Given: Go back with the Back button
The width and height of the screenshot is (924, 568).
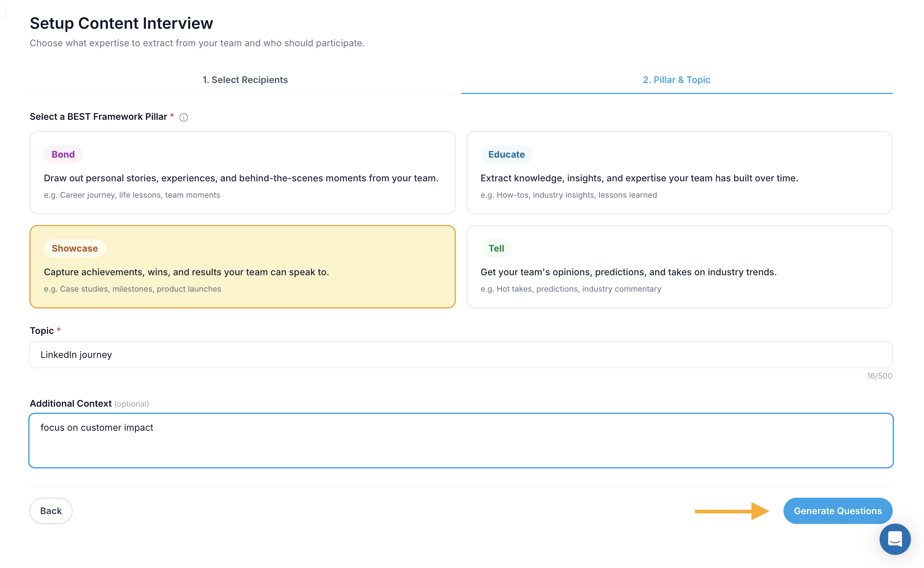Looking at the screenshot, I should point(51,510).
